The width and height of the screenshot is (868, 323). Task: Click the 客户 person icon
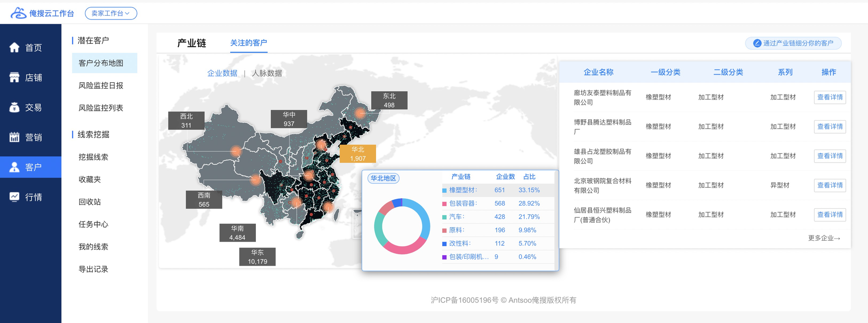(x=14, y=167)
